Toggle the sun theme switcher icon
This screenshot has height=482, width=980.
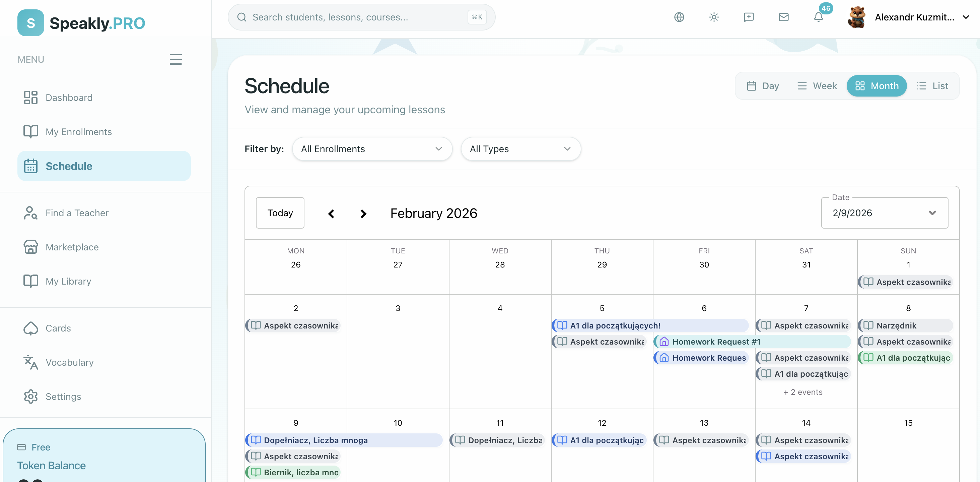(x=714, y=17)
